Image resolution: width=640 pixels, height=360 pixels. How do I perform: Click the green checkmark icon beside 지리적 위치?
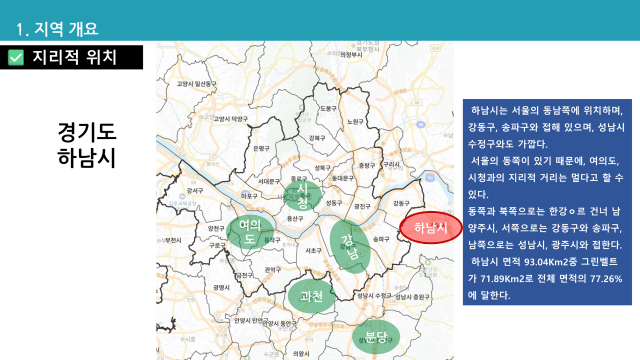pyautogui.click(x=16, y=58)
